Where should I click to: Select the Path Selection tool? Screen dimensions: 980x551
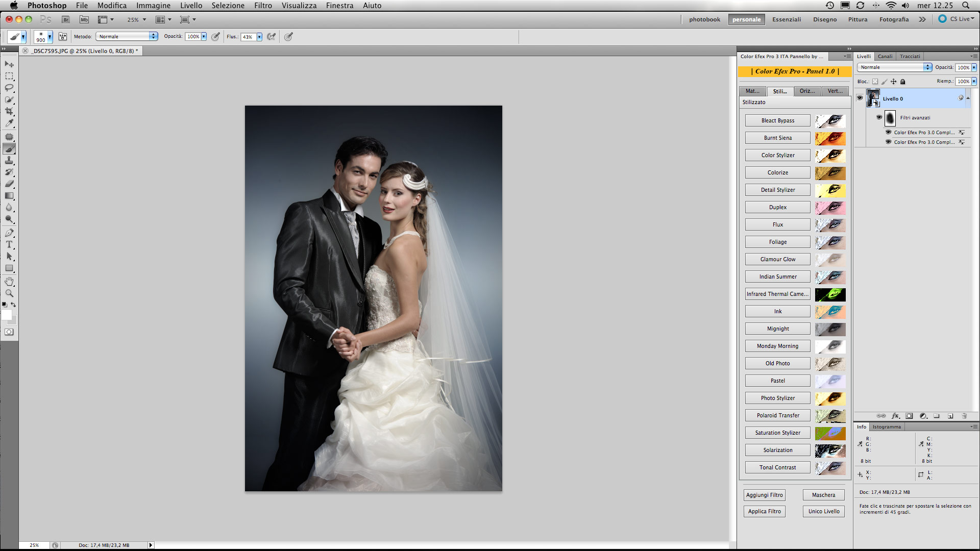tap(9, 256)
